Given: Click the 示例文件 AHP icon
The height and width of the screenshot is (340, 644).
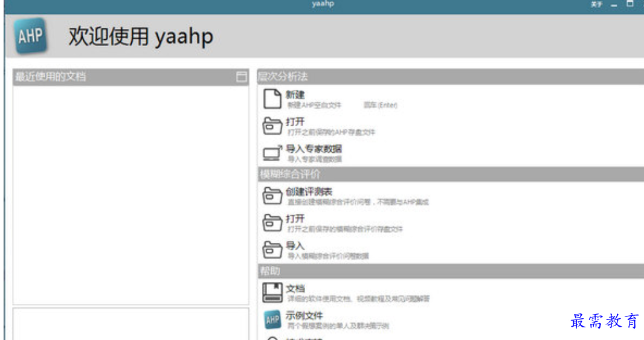Looking at the screenshot, I should pyautogui.click(x=272, y=320).
